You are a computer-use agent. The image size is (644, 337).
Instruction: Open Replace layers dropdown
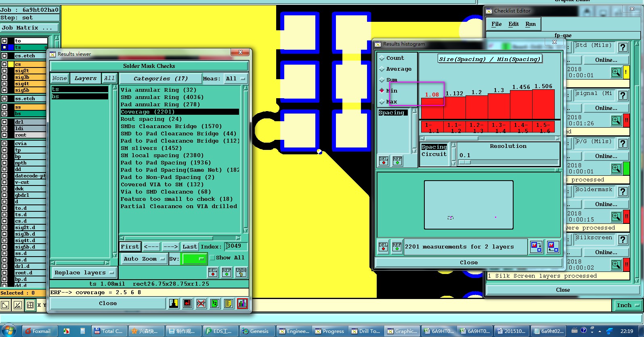point(84,273)
